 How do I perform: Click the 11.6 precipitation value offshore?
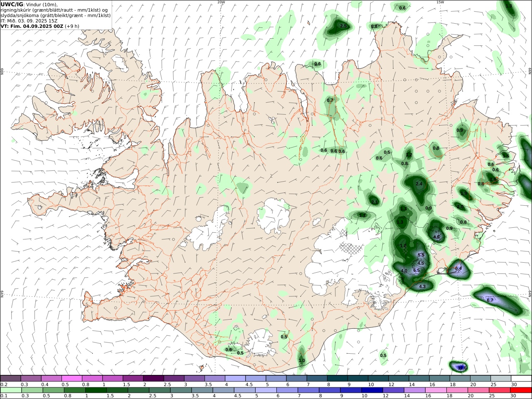[x=462, y=368]
